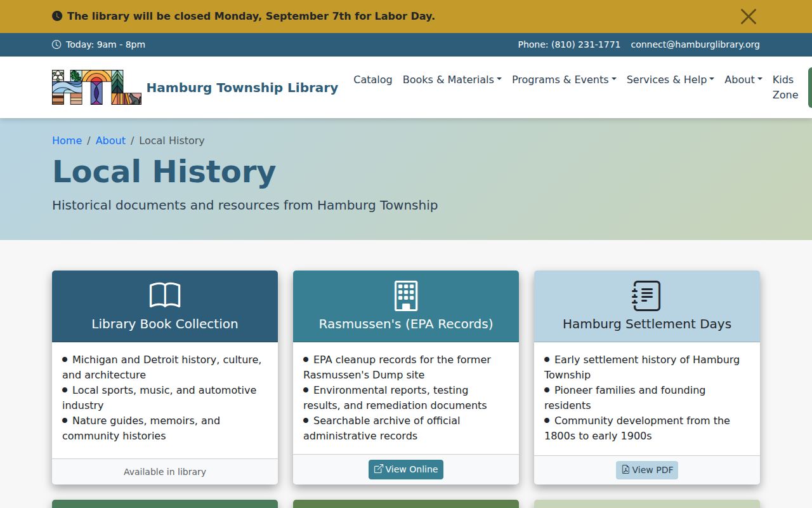Image resolution: width=812 pixels, height=508 pixels.
Task: Click the clock icon beside today's hours
Action: coord(56,44)
